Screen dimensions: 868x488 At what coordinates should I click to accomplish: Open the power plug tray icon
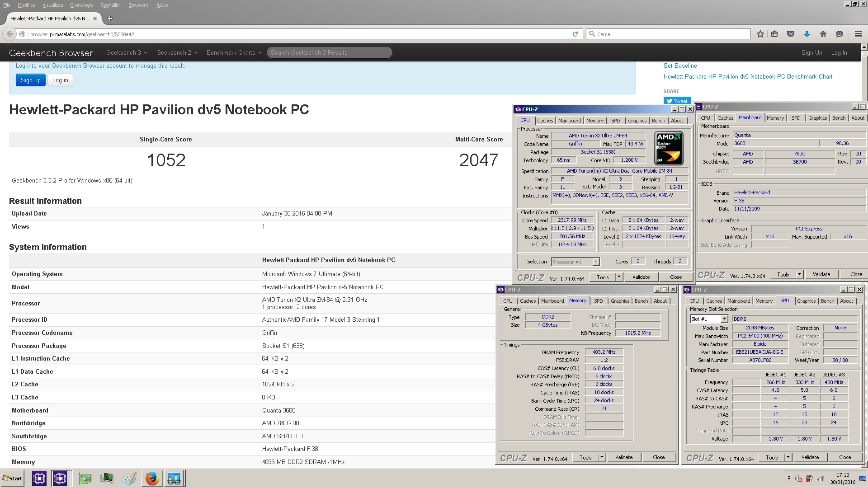(809, 479)
